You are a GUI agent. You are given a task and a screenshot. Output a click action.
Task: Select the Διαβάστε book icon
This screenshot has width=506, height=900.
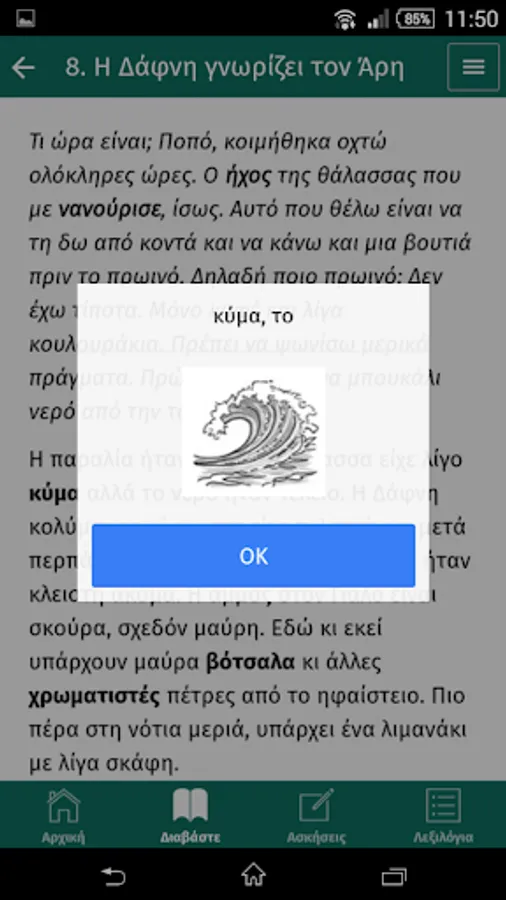pos(190,815)
